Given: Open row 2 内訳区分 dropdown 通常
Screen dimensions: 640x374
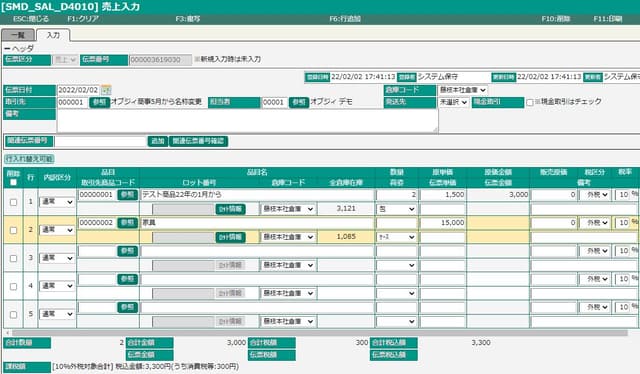Looking at the screenshot, I should [x=57, y=230].
